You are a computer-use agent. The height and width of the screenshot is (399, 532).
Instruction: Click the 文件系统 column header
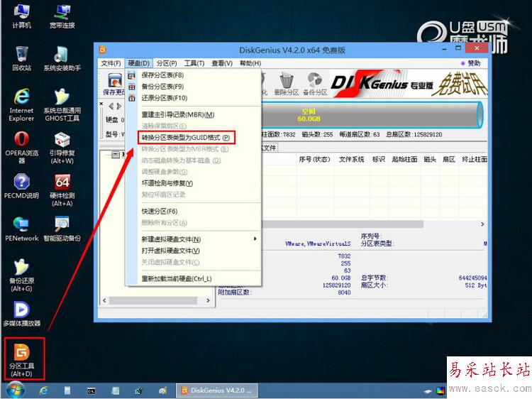click(351, 159)
